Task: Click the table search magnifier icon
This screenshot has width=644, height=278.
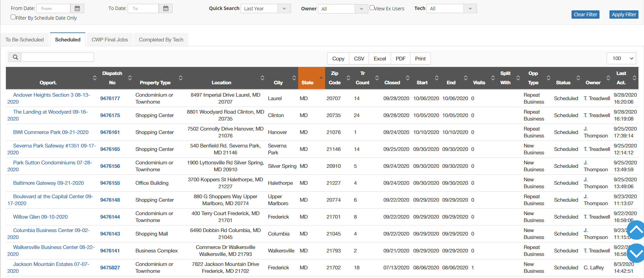Action: (15, 57)
